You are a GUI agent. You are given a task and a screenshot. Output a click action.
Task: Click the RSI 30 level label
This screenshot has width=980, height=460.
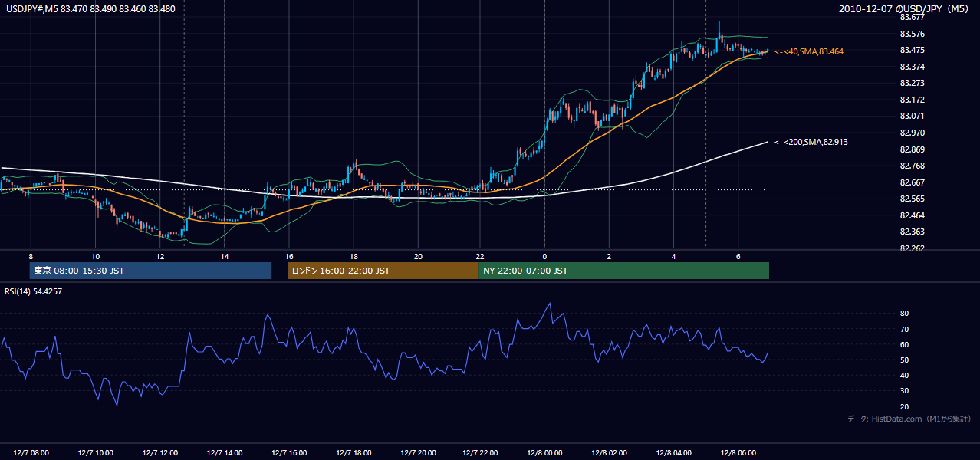point(904,391)
